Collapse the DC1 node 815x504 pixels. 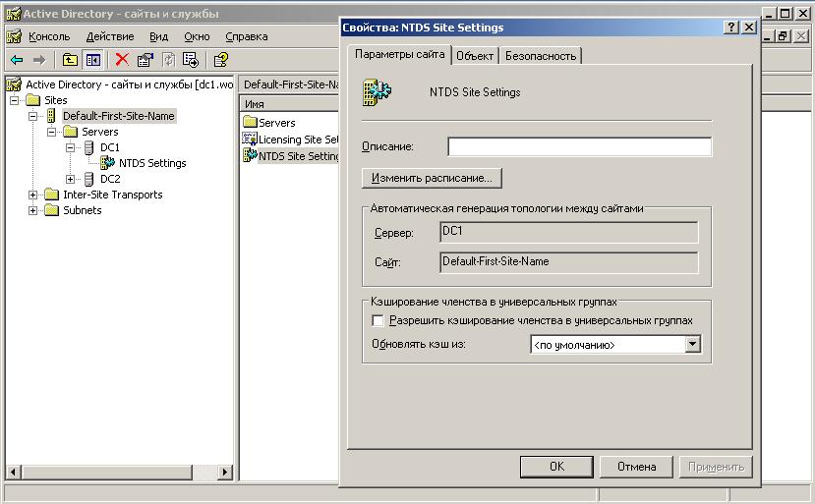(70, 147)
